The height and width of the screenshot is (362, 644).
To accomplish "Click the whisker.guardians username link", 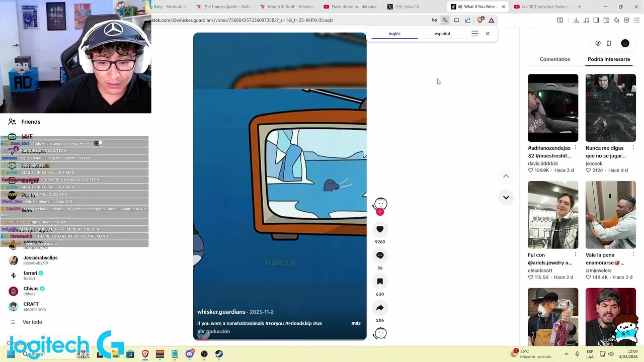I will 221,312.
